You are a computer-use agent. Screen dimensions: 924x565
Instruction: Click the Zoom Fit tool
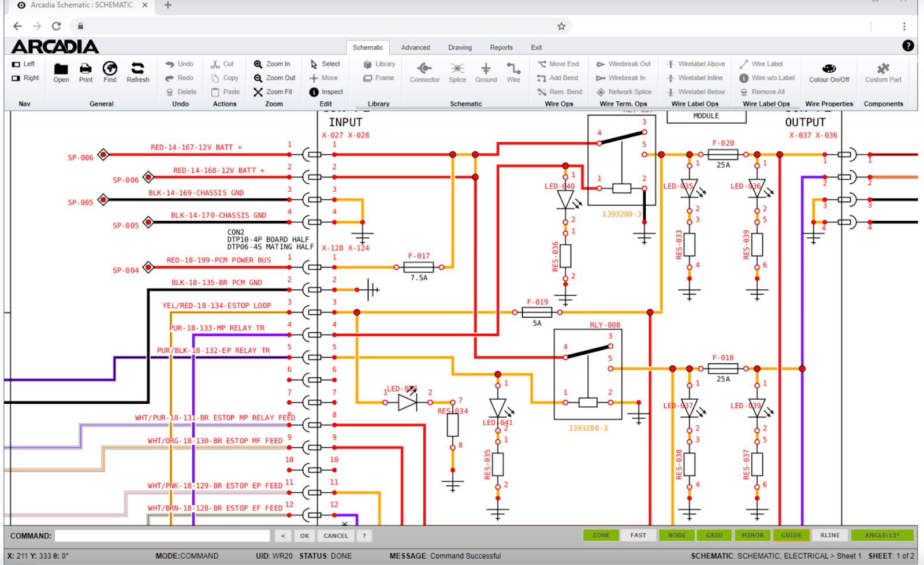click(x=274, y=92)
